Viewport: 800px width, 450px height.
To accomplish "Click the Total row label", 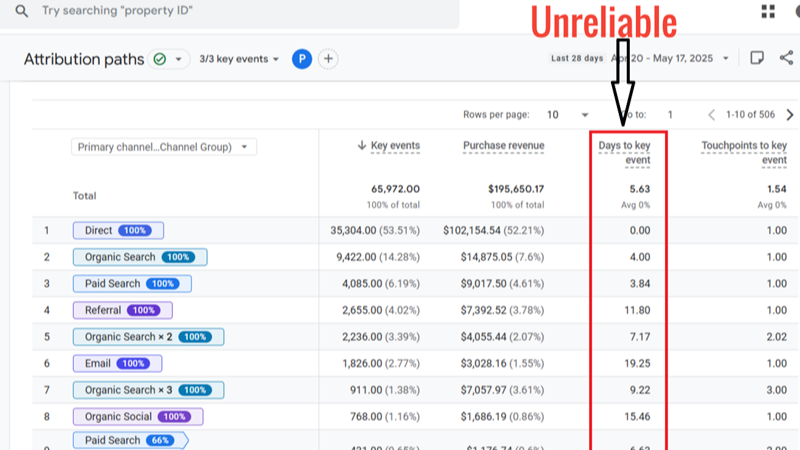I will point(84,196).
